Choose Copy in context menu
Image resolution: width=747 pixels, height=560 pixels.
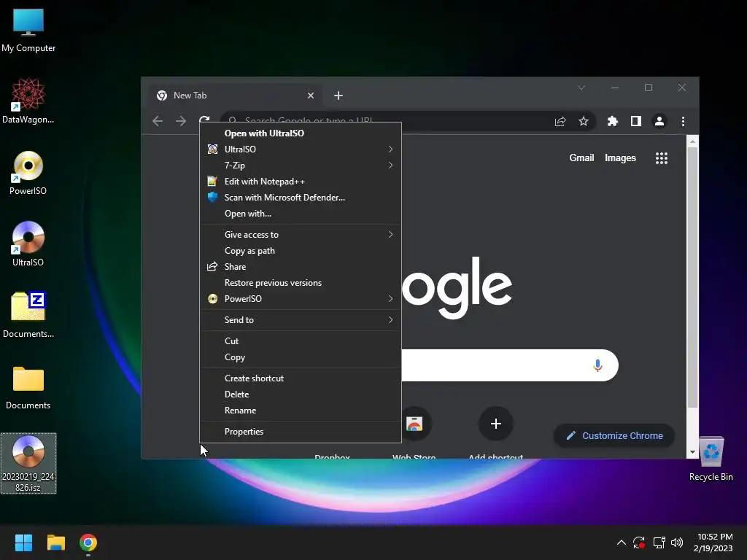(x=301, y=357)
